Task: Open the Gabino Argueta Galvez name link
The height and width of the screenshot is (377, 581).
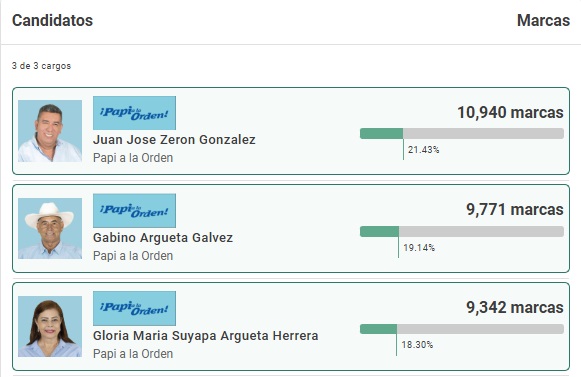Action: tap(163, 238)
